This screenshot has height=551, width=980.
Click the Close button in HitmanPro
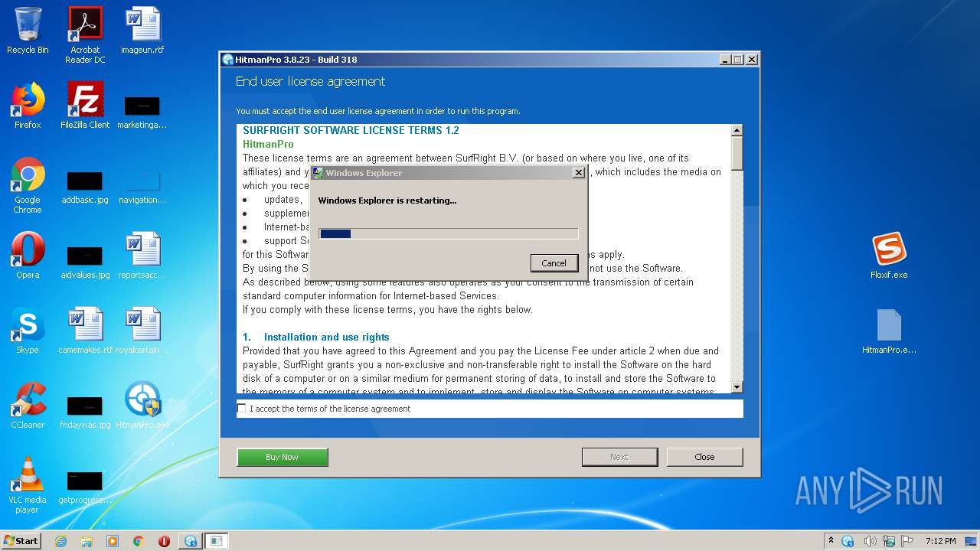coord(704,457)
